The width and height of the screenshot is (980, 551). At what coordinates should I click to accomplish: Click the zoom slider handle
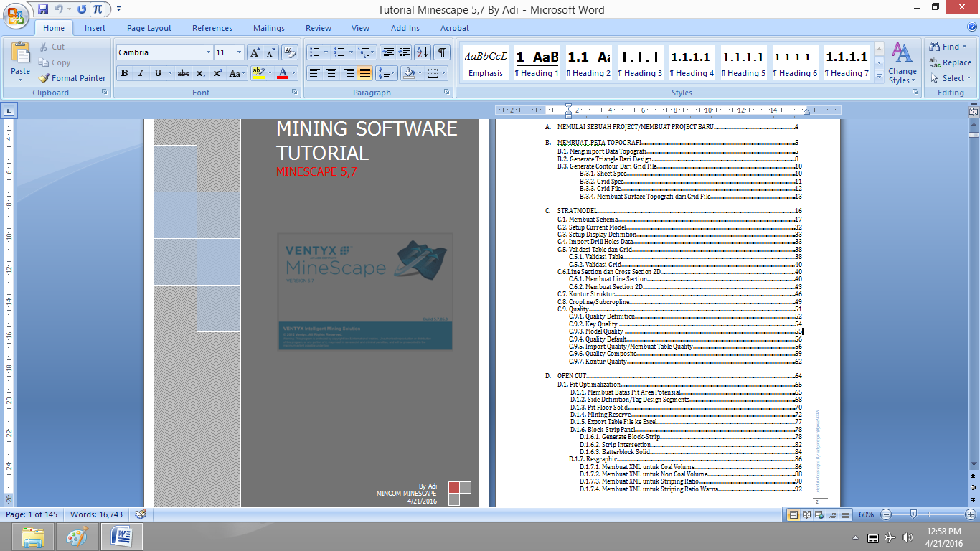pos(913,514)
